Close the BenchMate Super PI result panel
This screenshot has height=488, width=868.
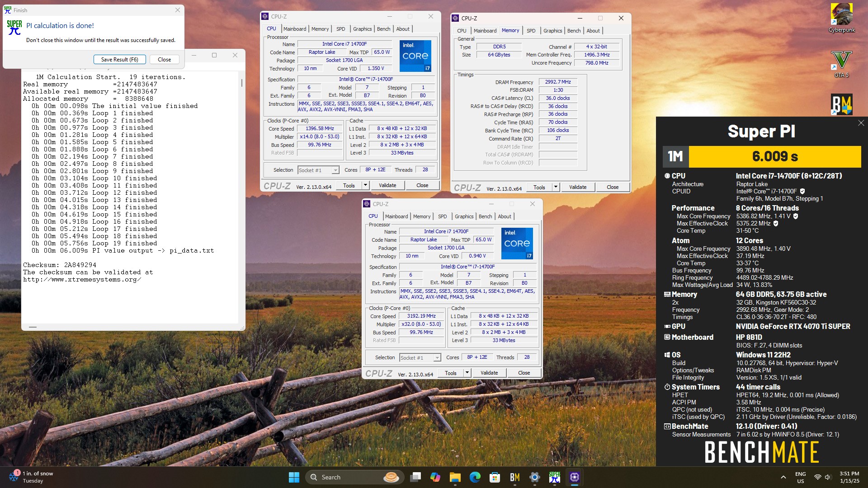(x=861, y=123)
